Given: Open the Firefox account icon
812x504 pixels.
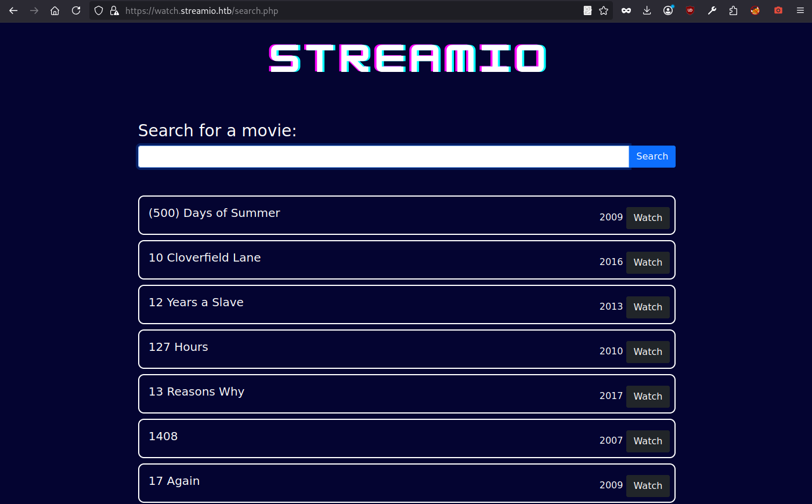Looking at the screenshot, I should pos(669,10).
